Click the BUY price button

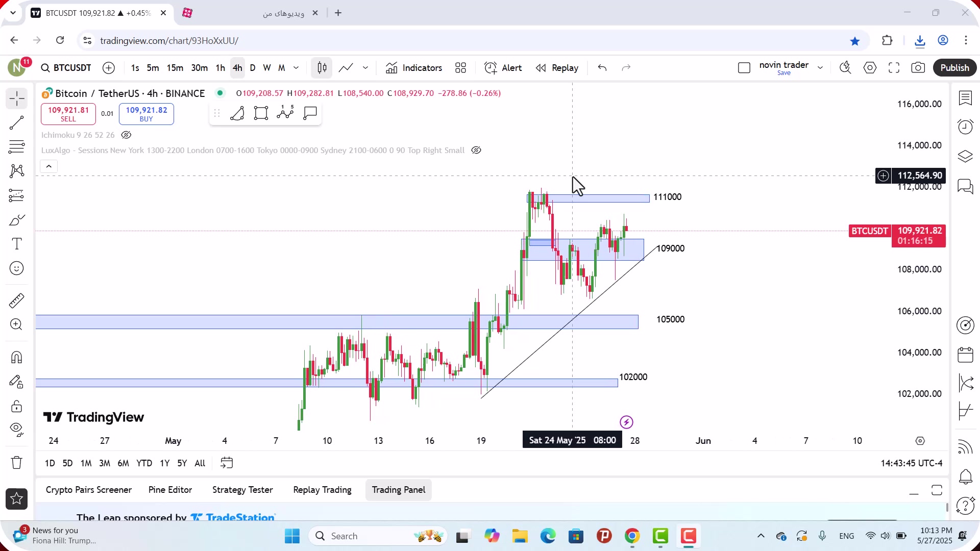(x=146, y=114)
